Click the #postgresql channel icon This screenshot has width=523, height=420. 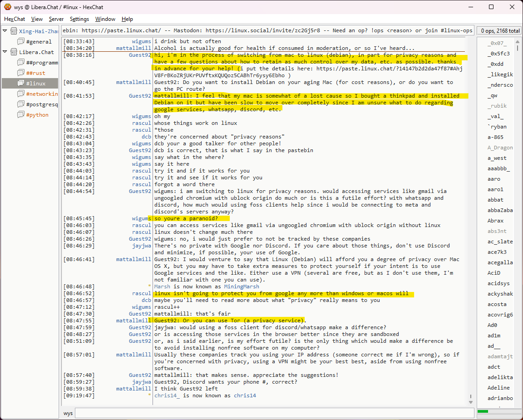(x=21, y=104)
